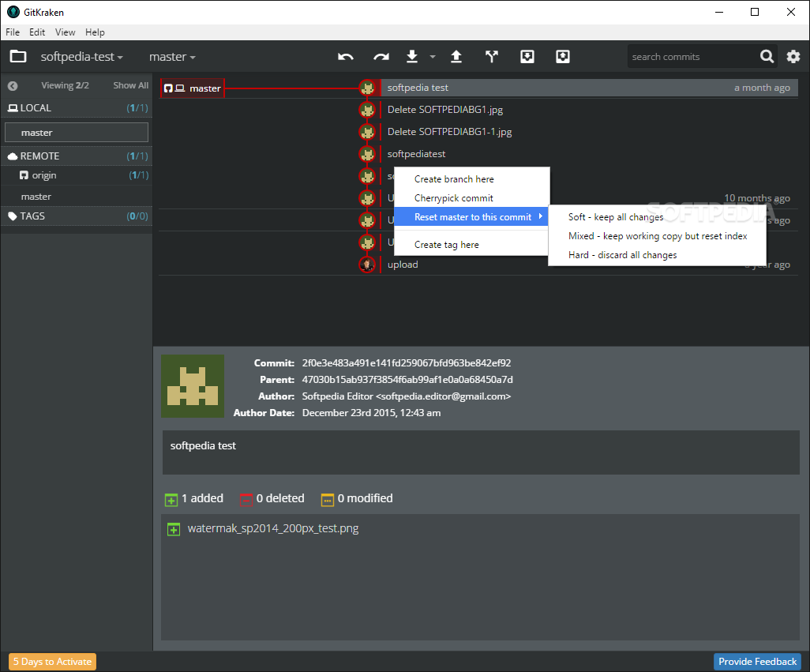Click the parent hash 47030b15ab93

(407, 380)
